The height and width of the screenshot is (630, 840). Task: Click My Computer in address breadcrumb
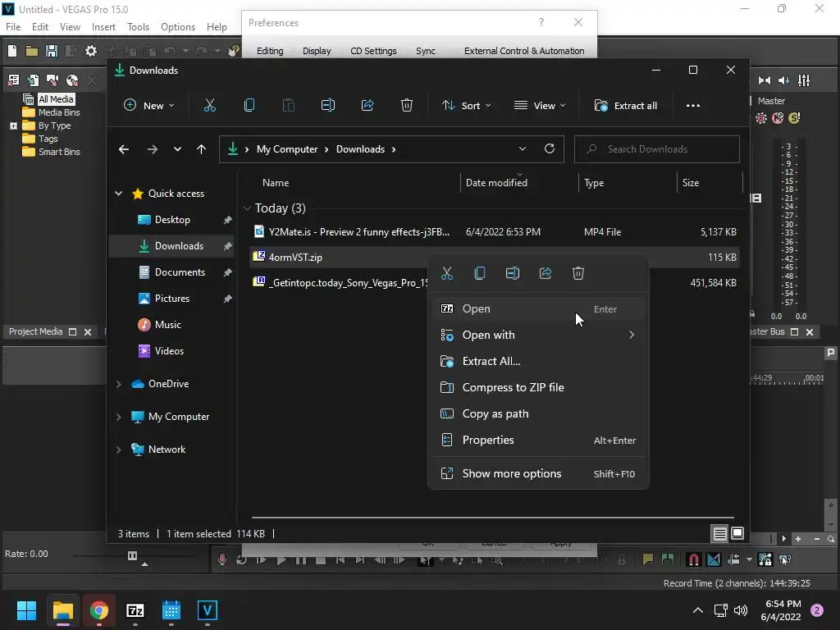(x=287, y=149)
